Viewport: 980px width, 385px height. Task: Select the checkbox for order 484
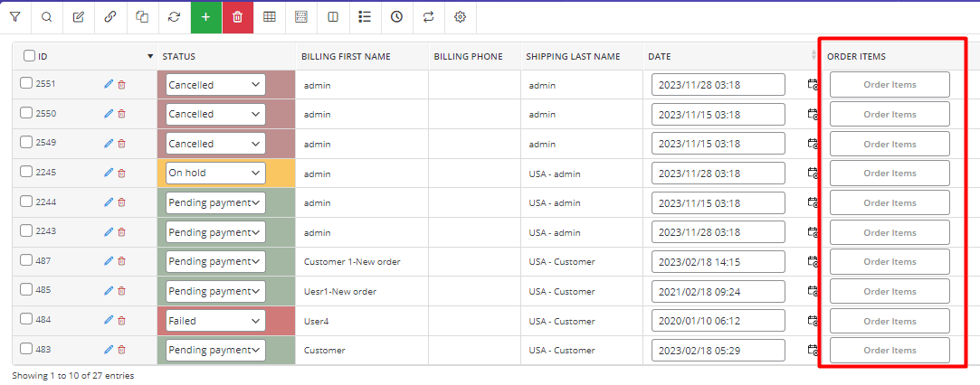click(x=25, y=319)
